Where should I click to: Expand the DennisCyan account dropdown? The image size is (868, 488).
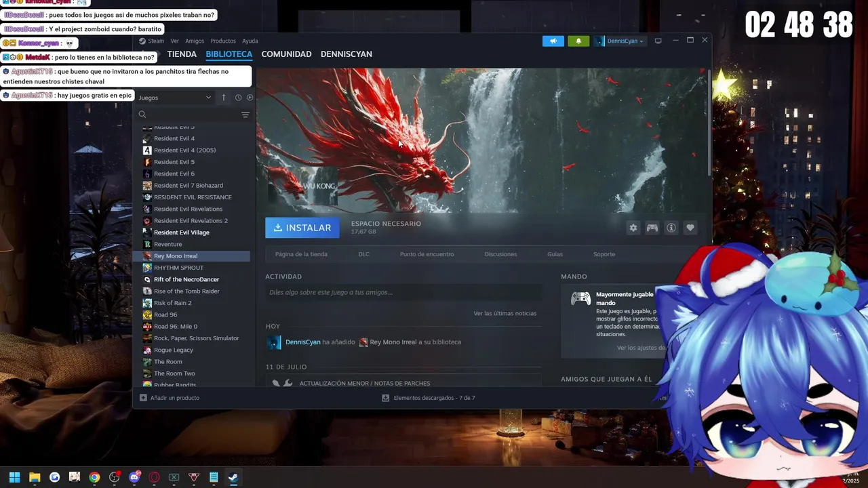(619, 41)
